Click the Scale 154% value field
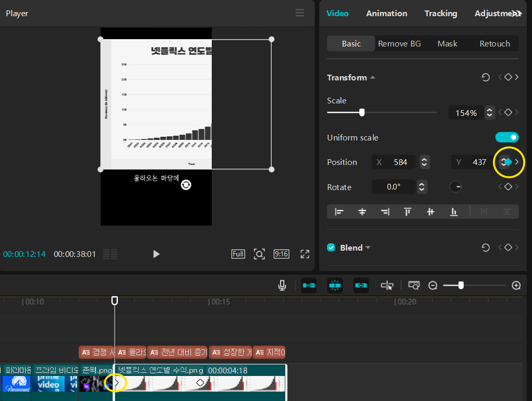 [x=466, y=113]
